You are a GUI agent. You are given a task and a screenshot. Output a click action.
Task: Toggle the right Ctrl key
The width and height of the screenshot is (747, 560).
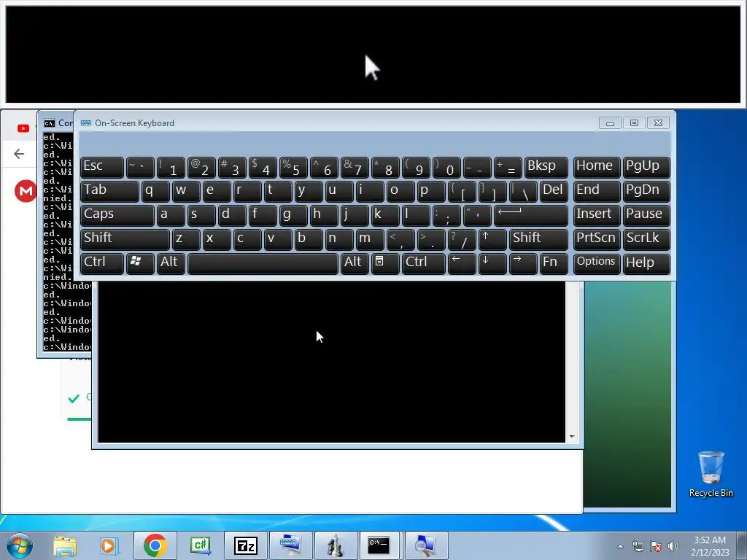coord(424,263)
